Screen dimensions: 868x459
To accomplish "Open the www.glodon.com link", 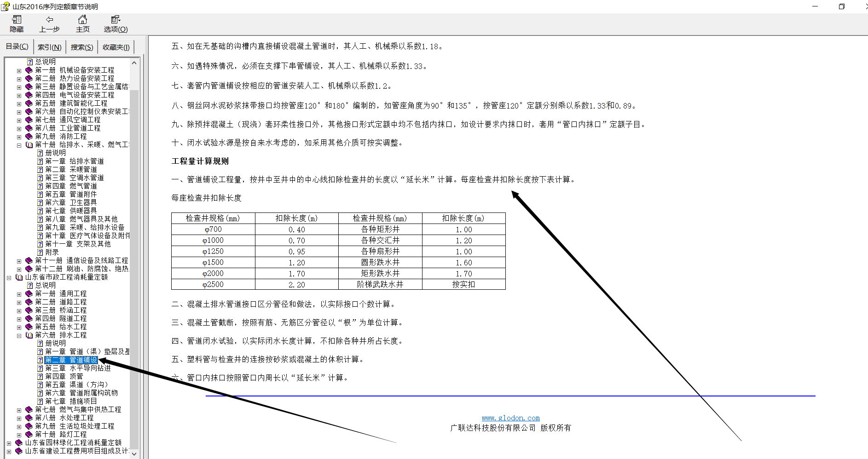I will (510, 418).
